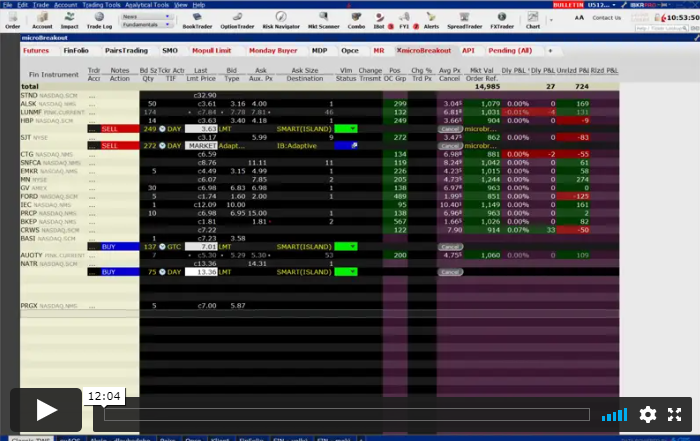Screen dimensions: 700x441
Task: Open TIF dropdown on SJT sell order
Action: pos(171,146)
